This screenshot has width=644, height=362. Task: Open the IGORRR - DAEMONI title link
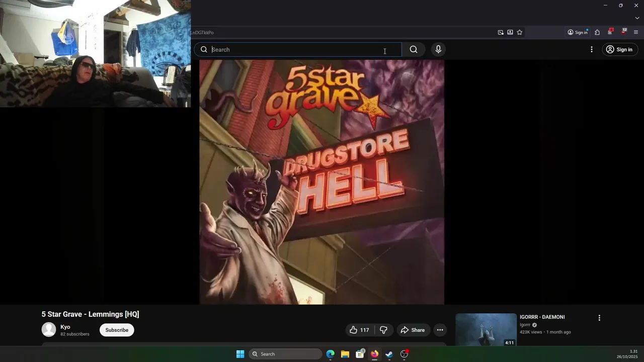tap(542, 317)
